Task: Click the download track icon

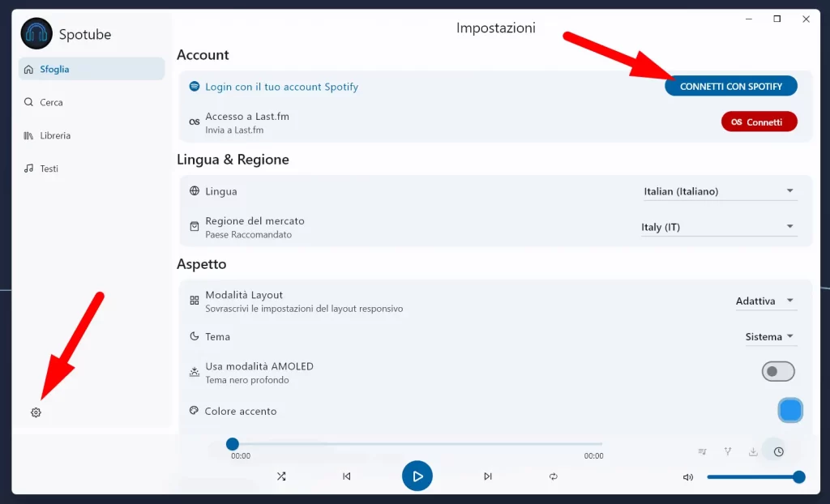Action: [753, 451]
